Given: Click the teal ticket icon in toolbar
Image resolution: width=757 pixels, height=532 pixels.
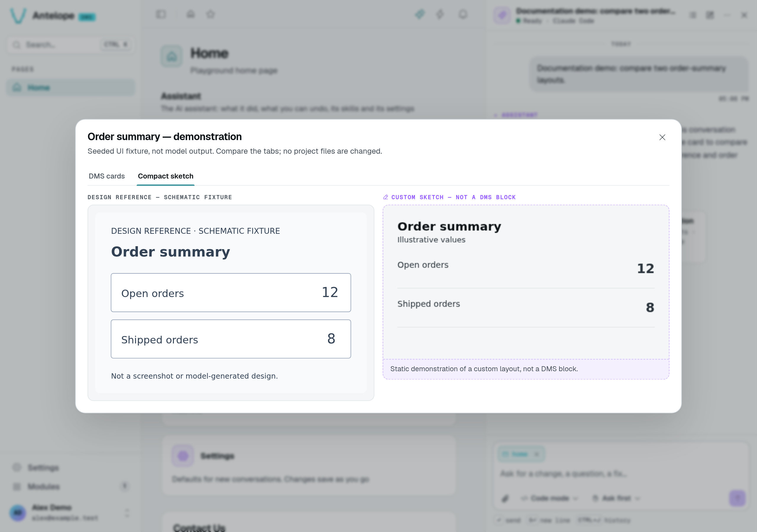Looking at the screenshot, I should (x=420, y=14).
